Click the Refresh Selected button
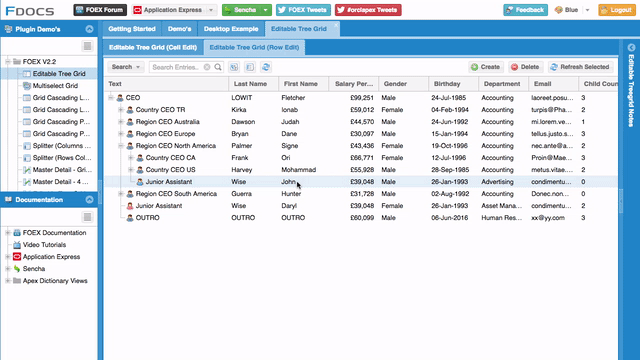Image resolution: width=640 pixels, height=360 pixels. [580, 67]
